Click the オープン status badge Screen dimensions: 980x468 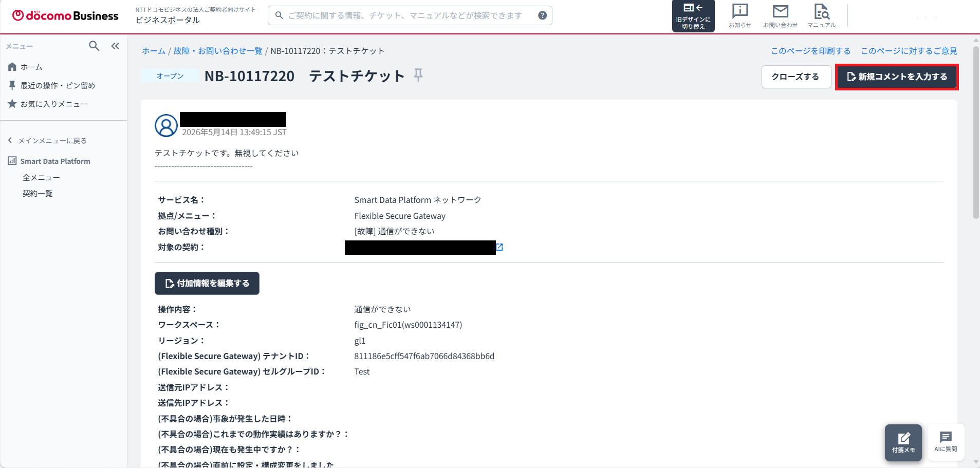coord(170,76)
